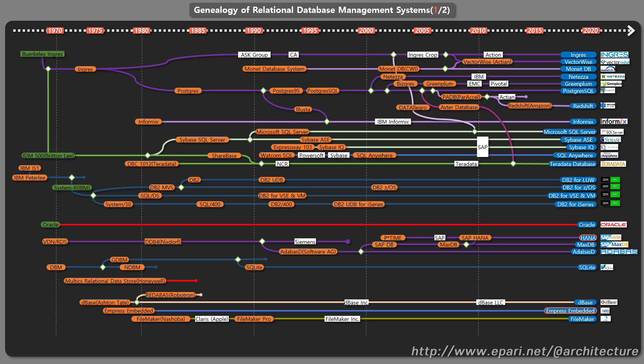Viewport: 644px width, 364px height.
Task: Click the IBM DB2 logo next to DB2 for z/OS
Action: point(610,187)
